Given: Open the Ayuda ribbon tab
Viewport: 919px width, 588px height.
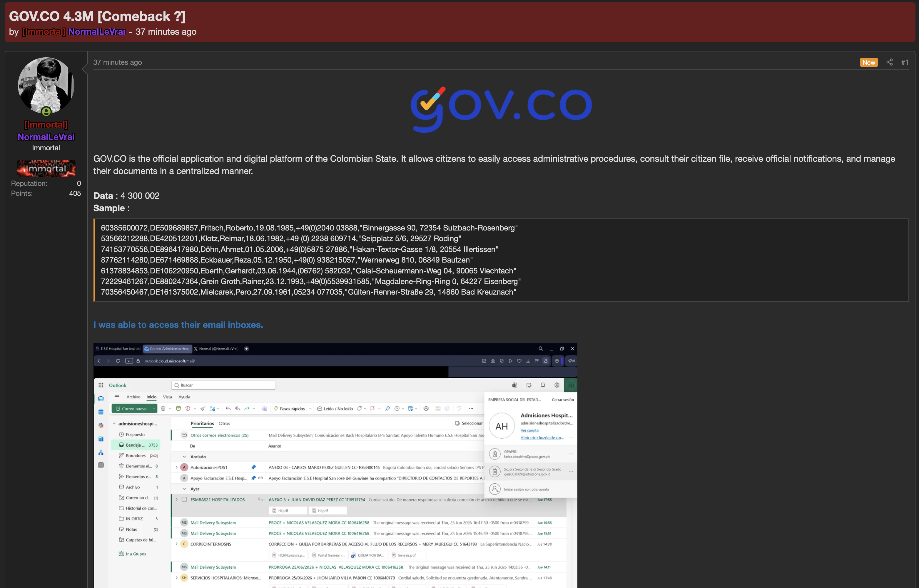Looking at the screenshot, I should pos(184,397).
